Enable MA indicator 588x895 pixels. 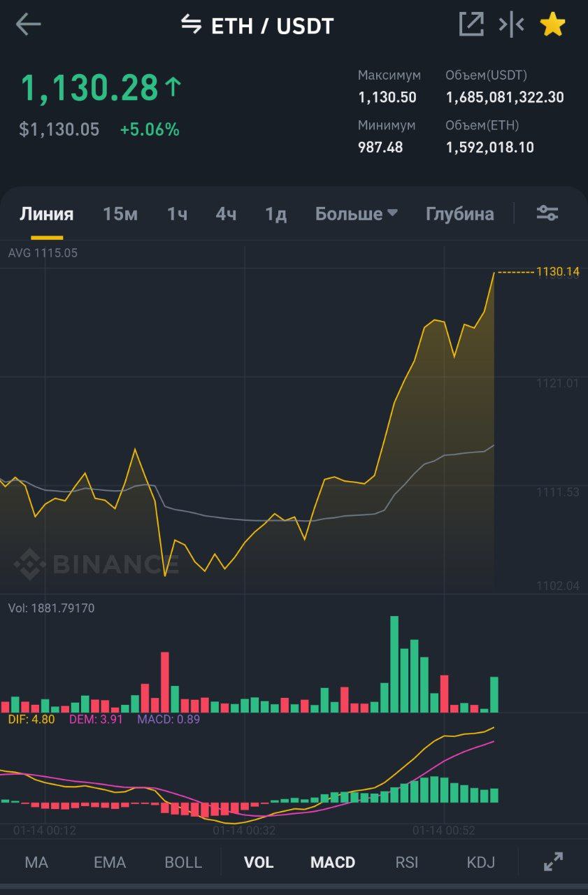(x=36, y=862)
